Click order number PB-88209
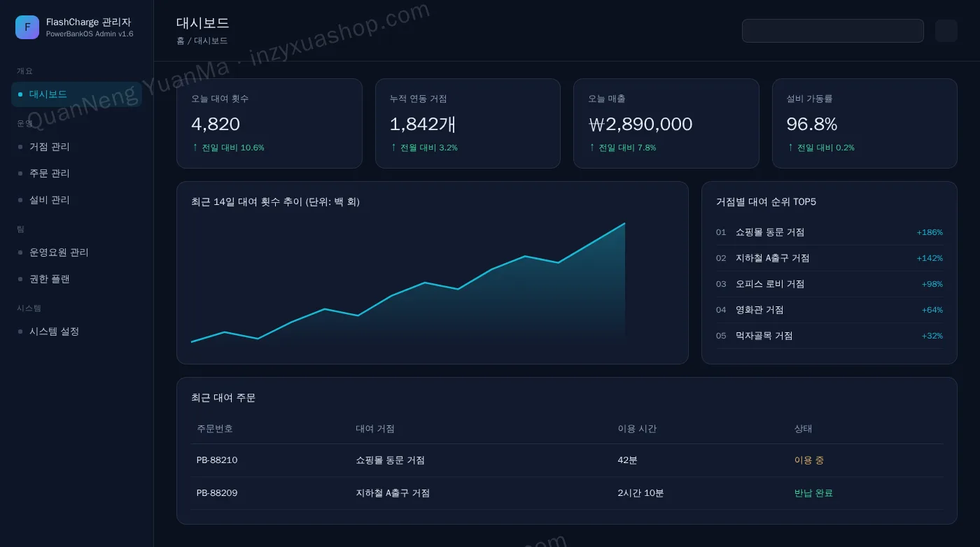 click(x=217, y=493)
